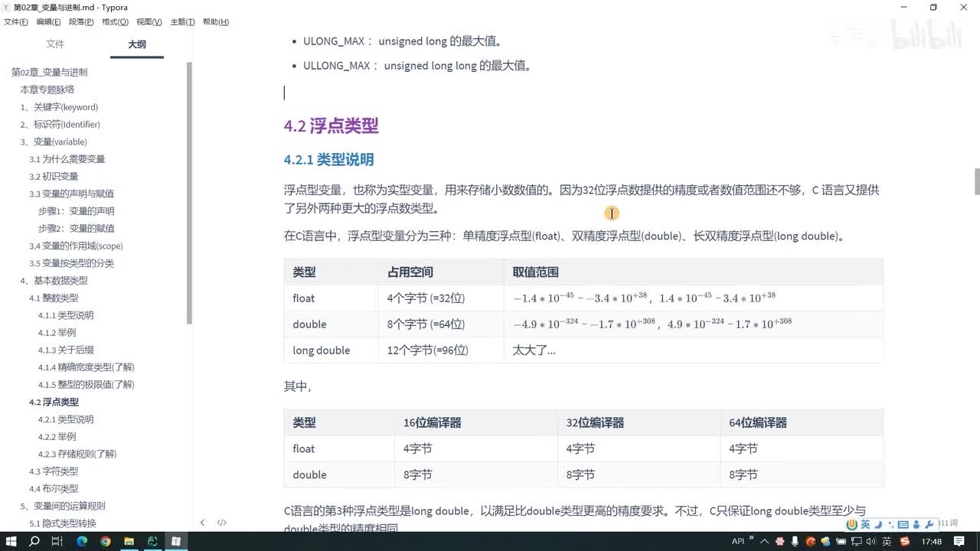Image resolution: width=980 pixels, height=551 pixels.
Task: Click the battery tray icon
Action: point(841,542)
